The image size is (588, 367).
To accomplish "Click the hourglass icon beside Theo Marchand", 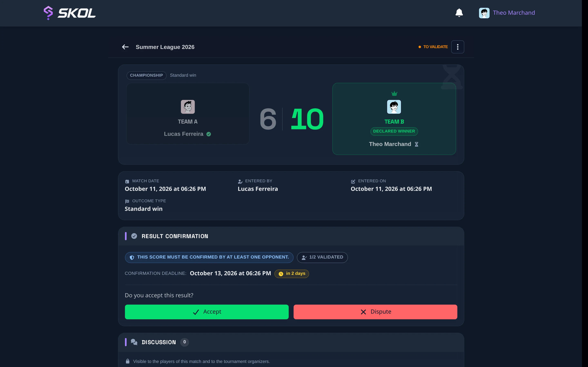I will 416,144.
